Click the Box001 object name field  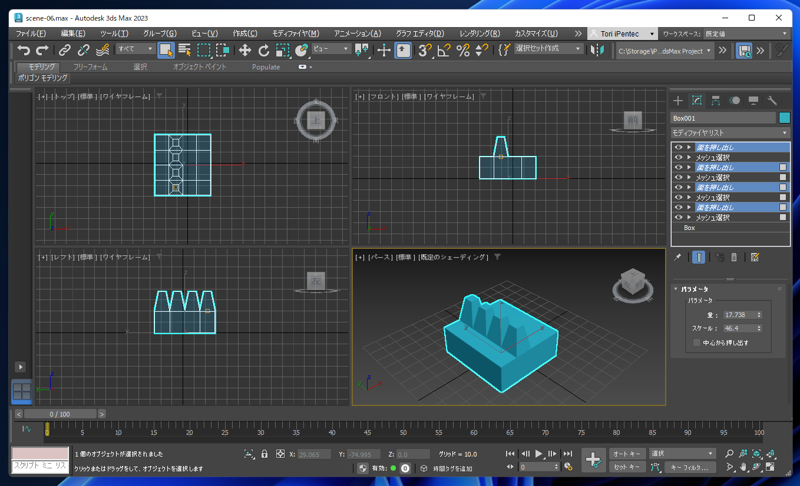(x=723, y=118)
